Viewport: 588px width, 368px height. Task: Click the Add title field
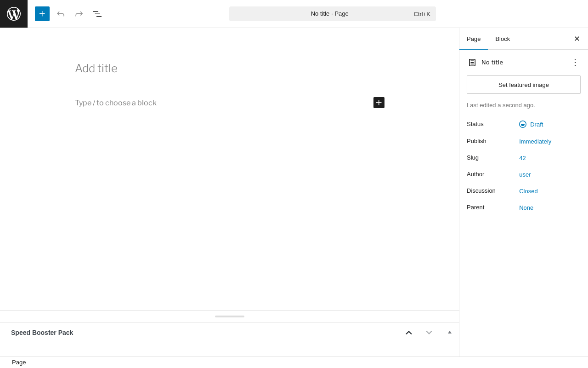point(230,69)
